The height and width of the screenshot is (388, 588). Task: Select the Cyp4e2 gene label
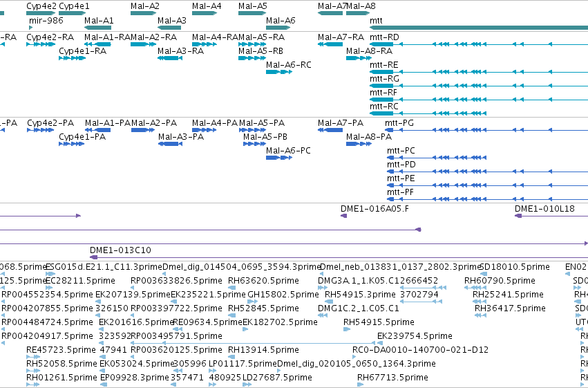(x=41, y=6)
